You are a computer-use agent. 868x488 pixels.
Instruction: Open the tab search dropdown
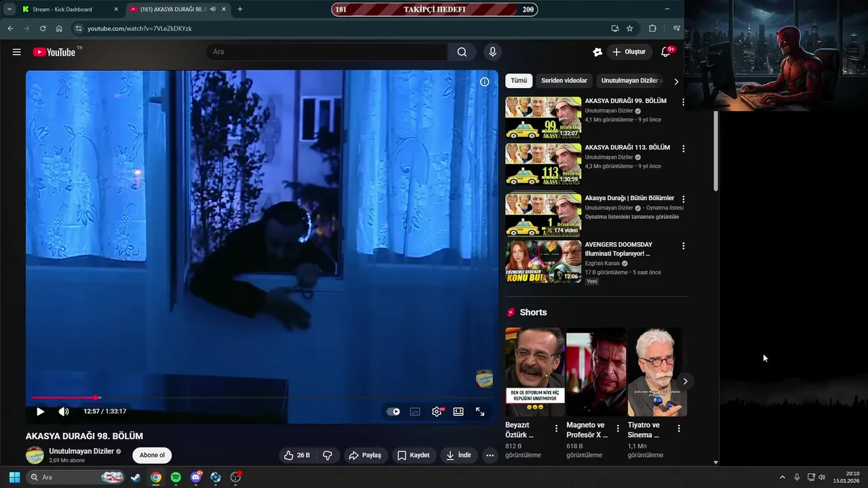click(9, 9)
